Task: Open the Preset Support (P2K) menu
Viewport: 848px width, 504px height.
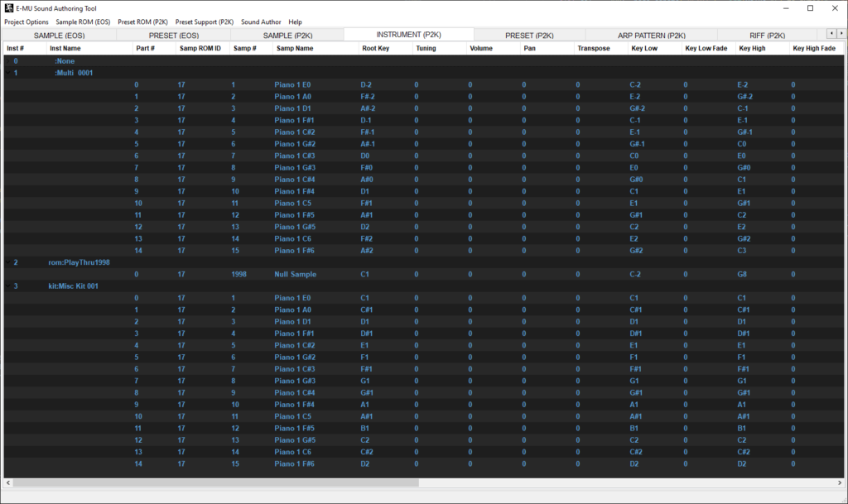Action: [205, 22]
